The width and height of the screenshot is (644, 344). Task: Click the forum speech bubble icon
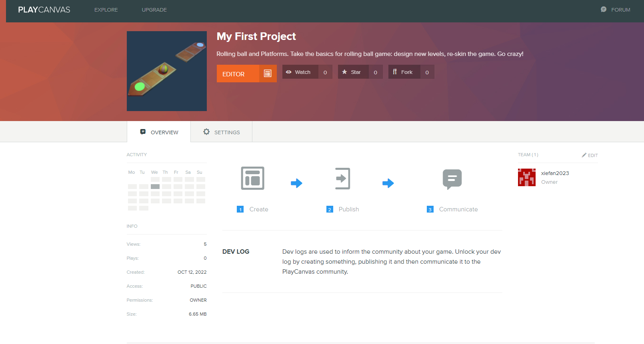tap(604, 10)
